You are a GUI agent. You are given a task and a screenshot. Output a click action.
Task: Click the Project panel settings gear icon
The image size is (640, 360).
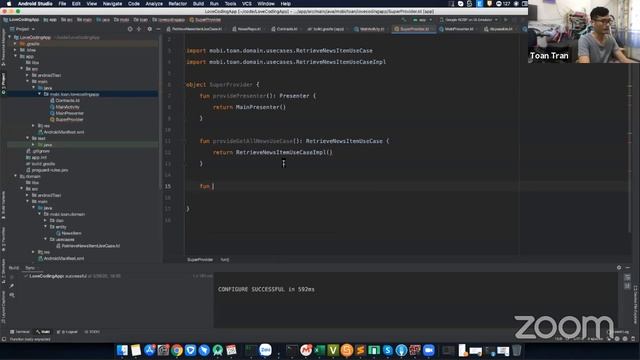(149, 29)
